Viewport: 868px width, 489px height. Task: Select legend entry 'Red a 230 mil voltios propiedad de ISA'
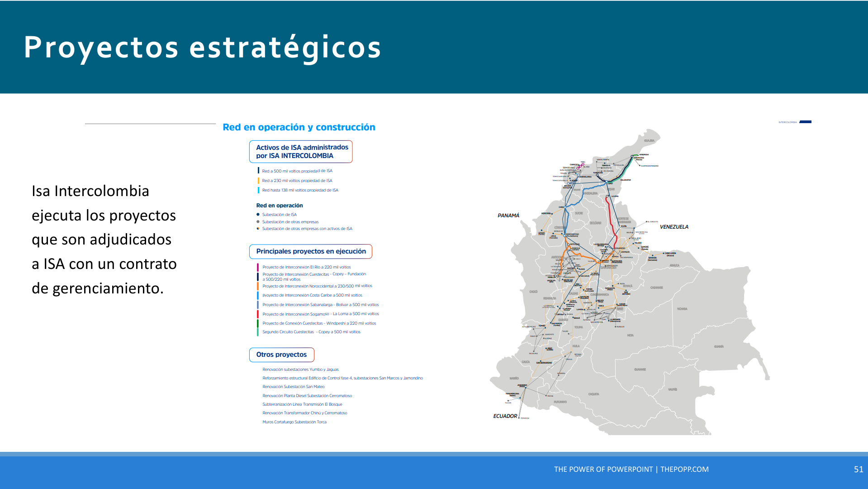point(297,181)
